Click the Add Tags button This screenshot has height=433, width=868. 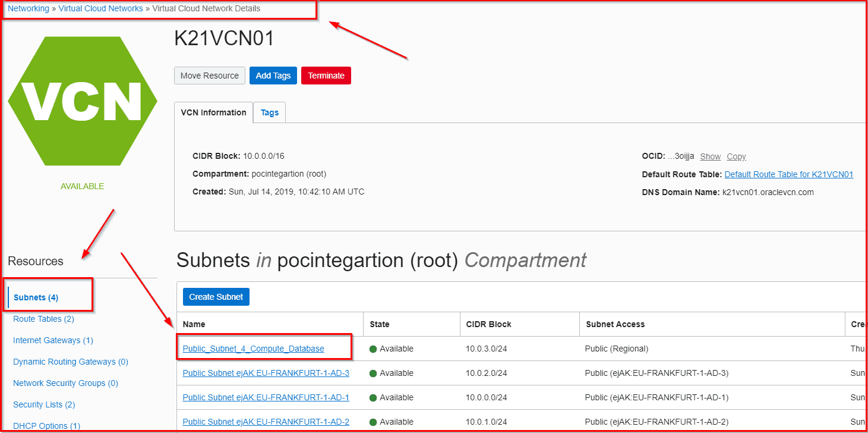click(x=273, y=76)
